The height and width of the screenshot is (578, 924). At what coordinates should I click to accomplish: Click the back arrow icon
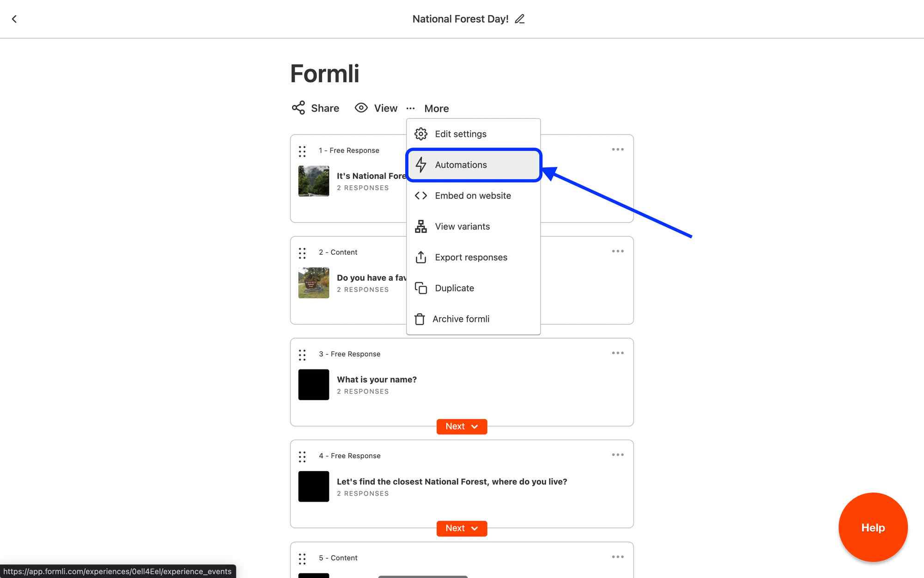14,19
